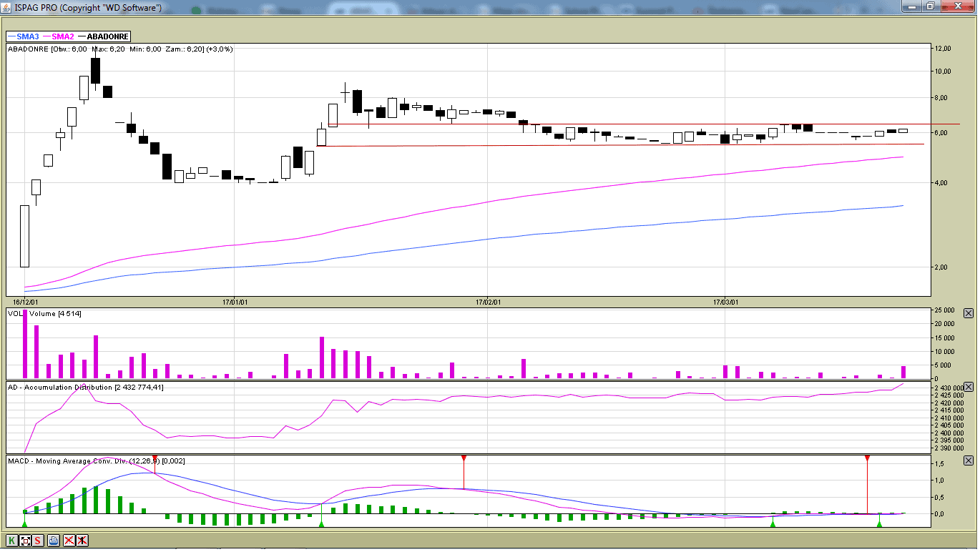Maximize the ISPAG PRO window

(x=930, y=6)
